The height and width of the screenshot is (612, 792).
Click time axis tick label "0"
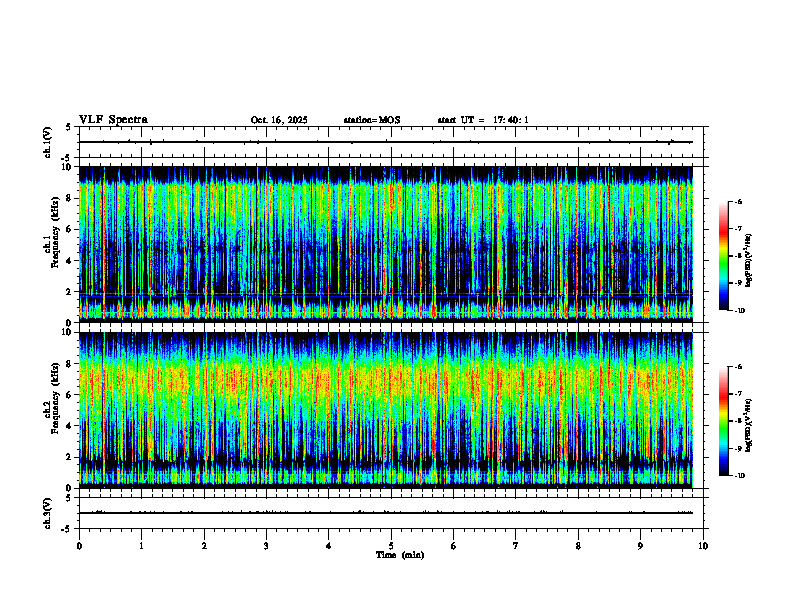click(x=79, y=546)
